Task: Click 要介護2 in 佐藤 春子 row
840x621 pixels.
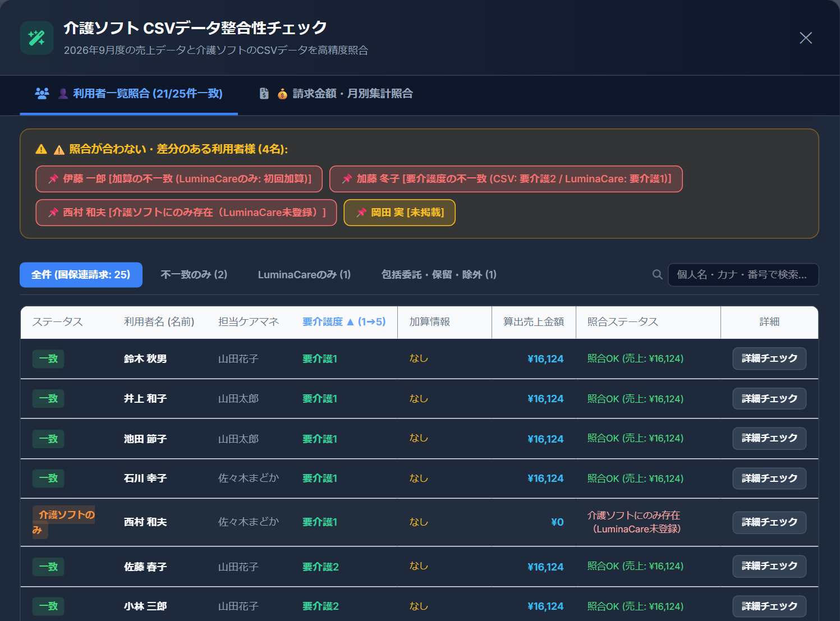Action: point(320,567)
